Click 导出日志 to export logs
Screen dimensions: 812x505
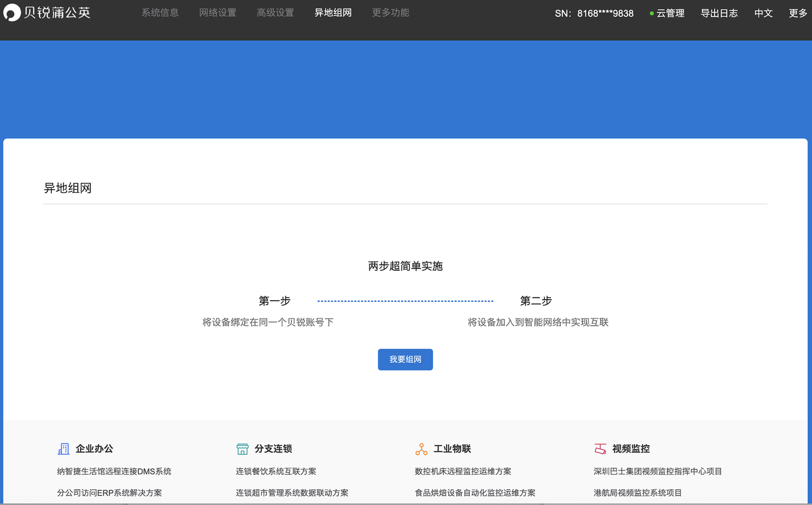point(719,13)
